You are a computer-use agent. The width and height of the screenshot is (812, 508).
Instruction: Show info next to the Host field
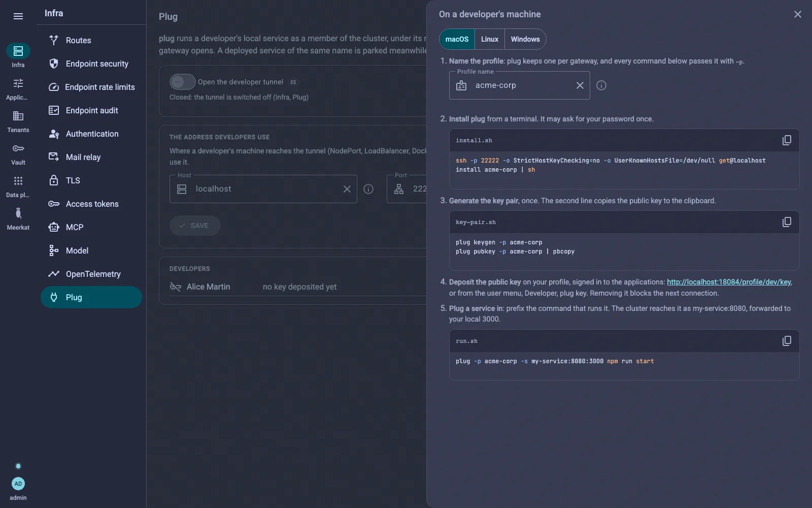368,189
